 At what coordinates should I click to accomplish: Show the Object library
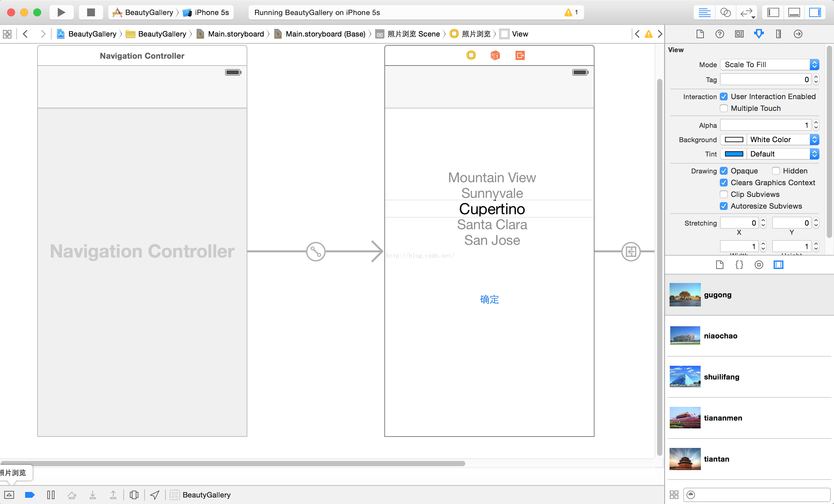point(759,264)
